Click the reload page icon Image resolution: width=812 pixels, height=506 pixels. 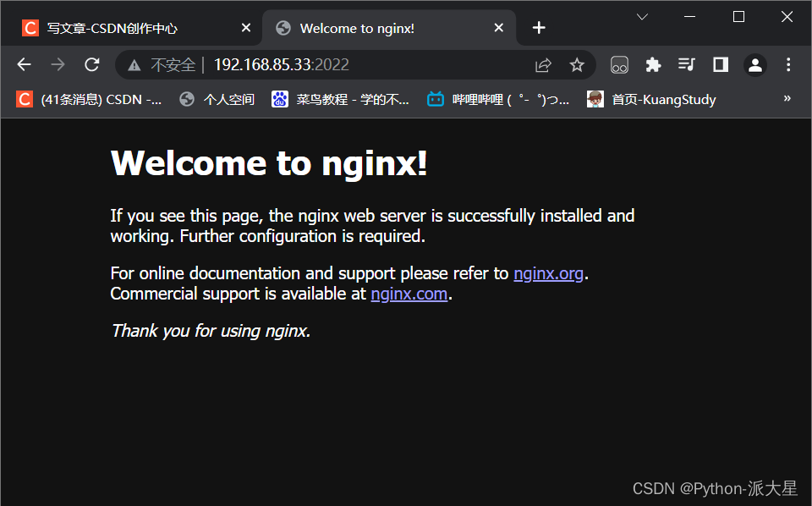(91, 64)
